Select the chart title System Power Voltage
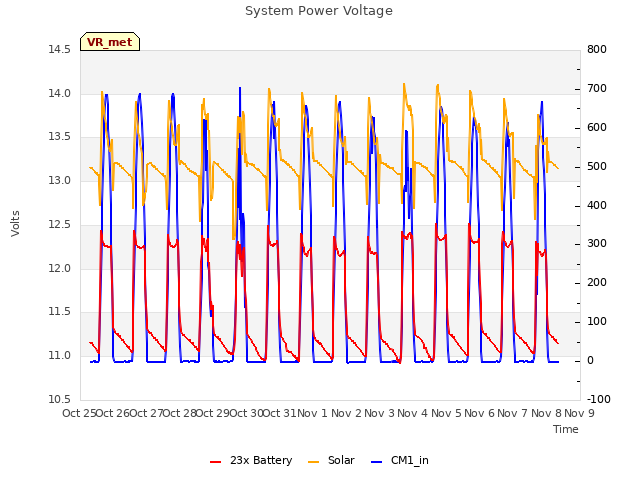This screenshot has height=480, width=640. (319, 11)
